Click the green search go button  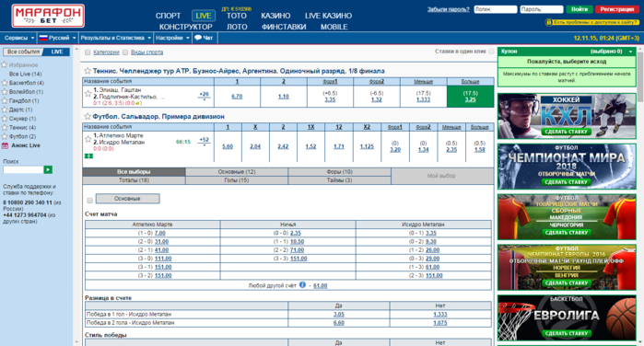[48, 169]
